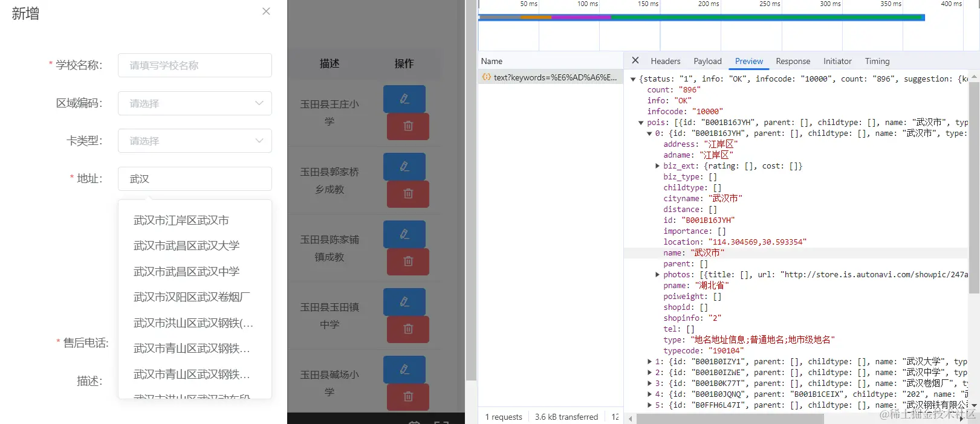980x424 pixels.
Task: Expand the photos array node
Action: click(x=658, y=275)
